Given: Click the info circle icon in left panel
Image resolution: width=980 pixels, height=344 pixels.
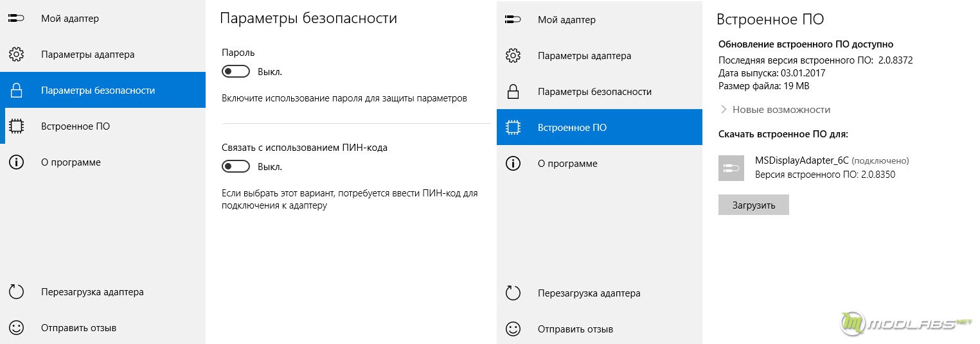Looking at the screenshot, I should click(16, 162).
